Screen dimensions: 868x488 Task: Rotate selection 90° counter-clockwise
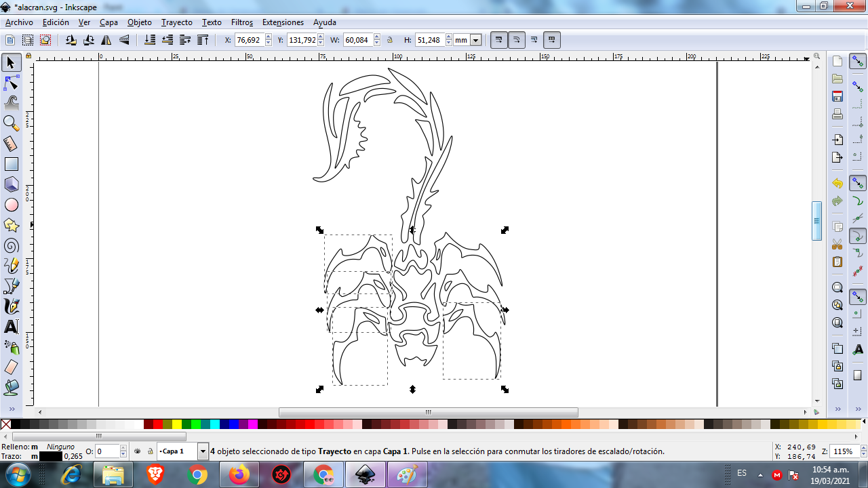[71, 40]
